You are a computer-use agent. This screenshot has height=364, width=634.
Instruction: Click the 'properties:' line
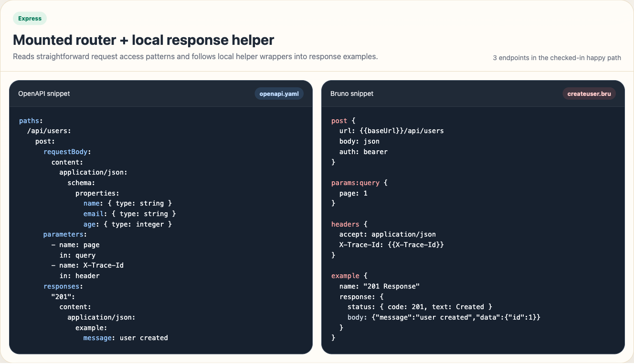pos(97,193)
